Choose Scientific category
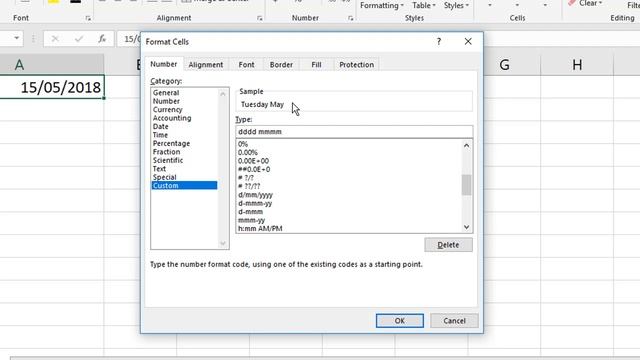This screenshot has height=360, width=640. pyautogui.click(x=168, y=160)
